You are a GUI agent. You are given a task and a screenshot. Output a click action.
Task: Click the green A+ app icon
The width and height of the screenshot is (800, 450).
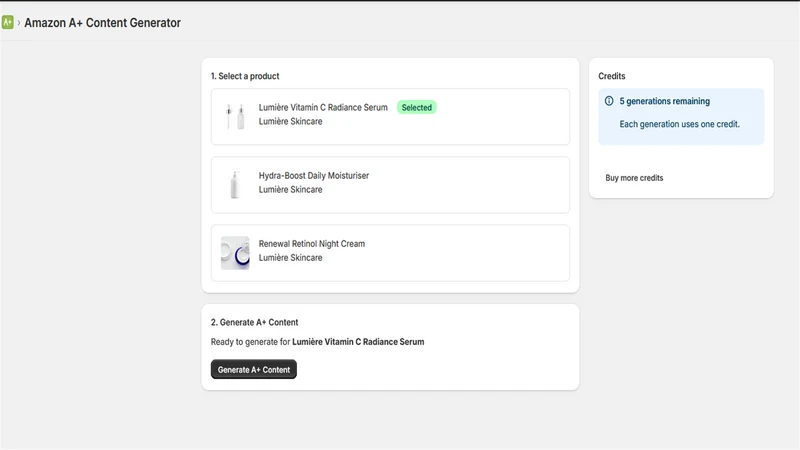(x=8, y=22)
